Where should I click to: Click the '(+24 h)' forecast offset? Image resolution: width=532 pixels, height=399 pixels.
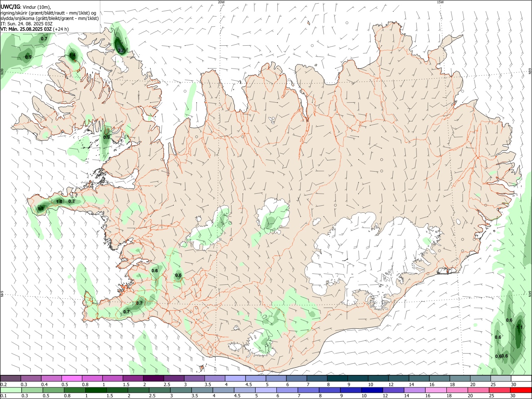click(x=61, y=29)
